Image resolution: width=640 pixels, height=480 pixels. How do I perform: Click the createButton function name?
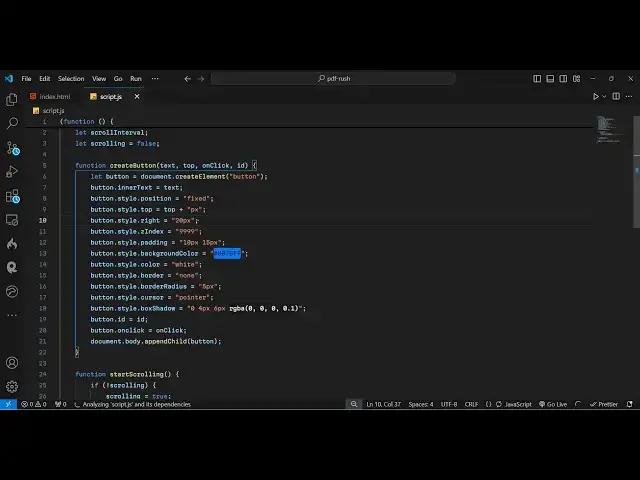tap(133, 165)
